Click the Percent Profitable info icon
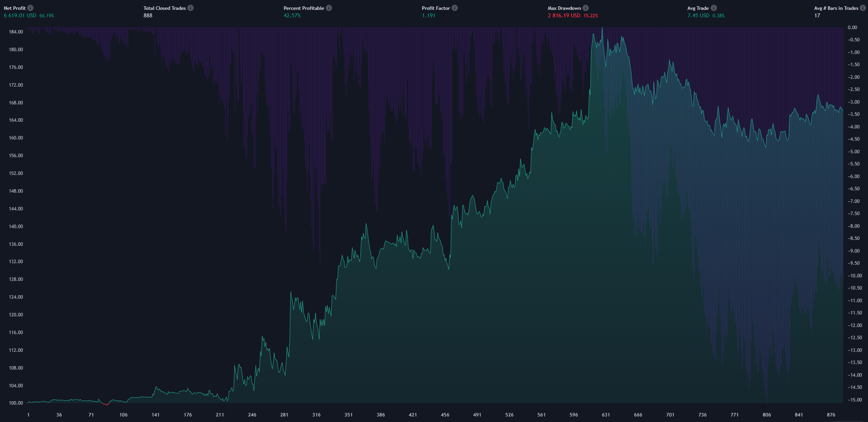This screenshot has height=422, width=868. coord(329,8)
